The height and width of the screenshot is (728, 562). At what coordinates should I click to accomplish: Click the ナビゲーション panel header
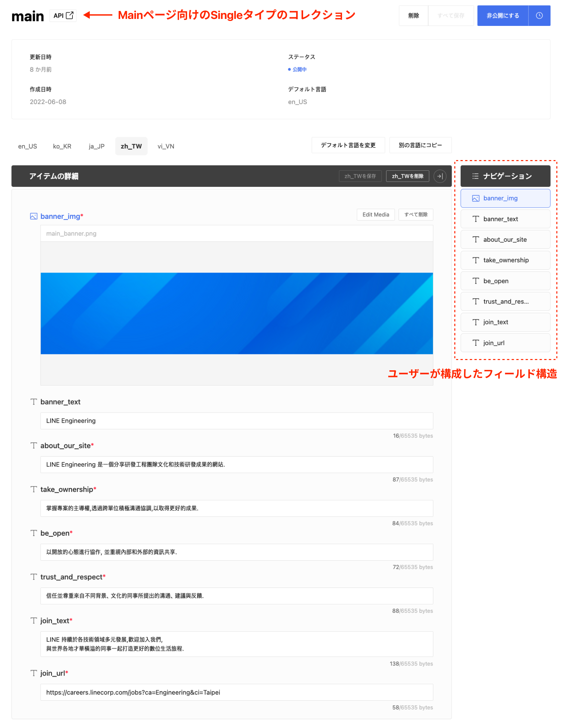(x=505, y=176)
